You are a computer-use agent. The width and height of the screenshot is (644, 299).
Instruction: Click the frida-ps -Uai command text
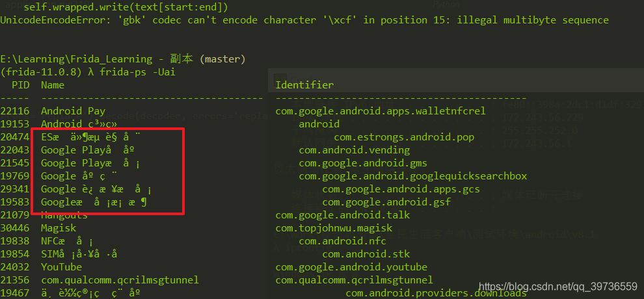(138, 72)
